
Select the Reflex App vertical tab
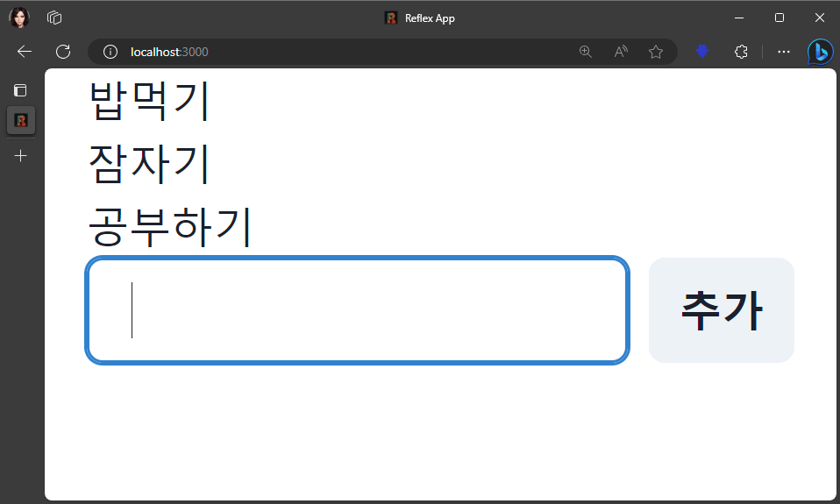click(21, 120)
